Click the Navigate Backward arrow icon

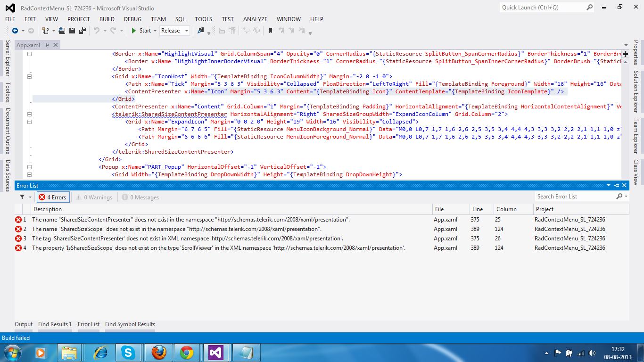tap(15, 31)
